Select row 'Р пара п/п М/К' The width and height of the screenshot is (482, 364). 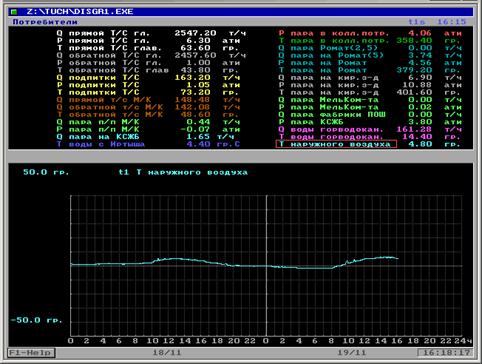(x=148, y=129)
